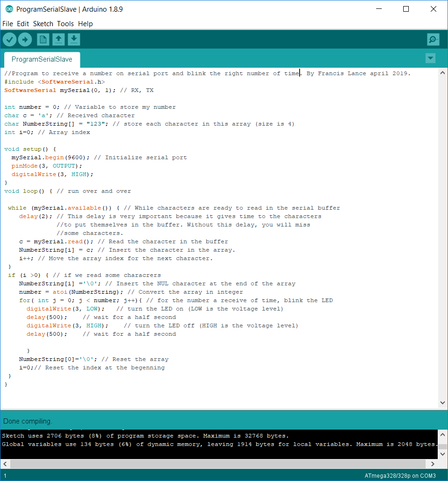Open the Serial Monitor magnifier icon
448x481 pixels.
tap(433, 40)
